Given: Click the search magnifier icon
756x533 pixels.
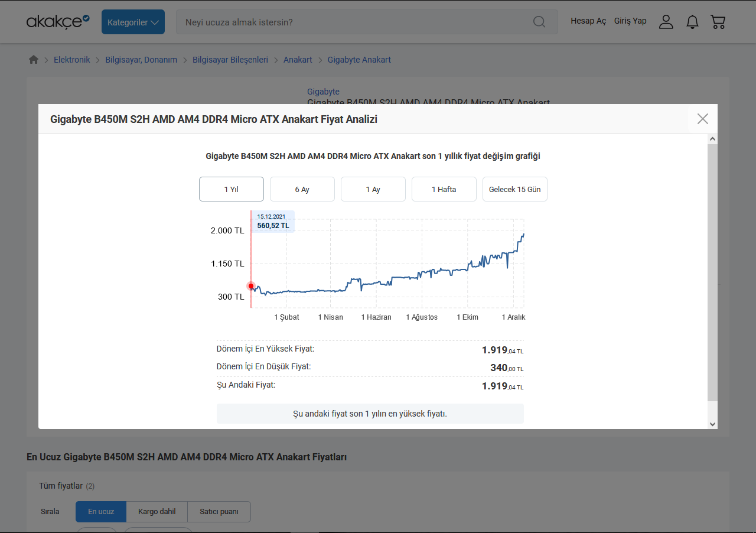Looking at the screenshot, I should tap(539, 22).
